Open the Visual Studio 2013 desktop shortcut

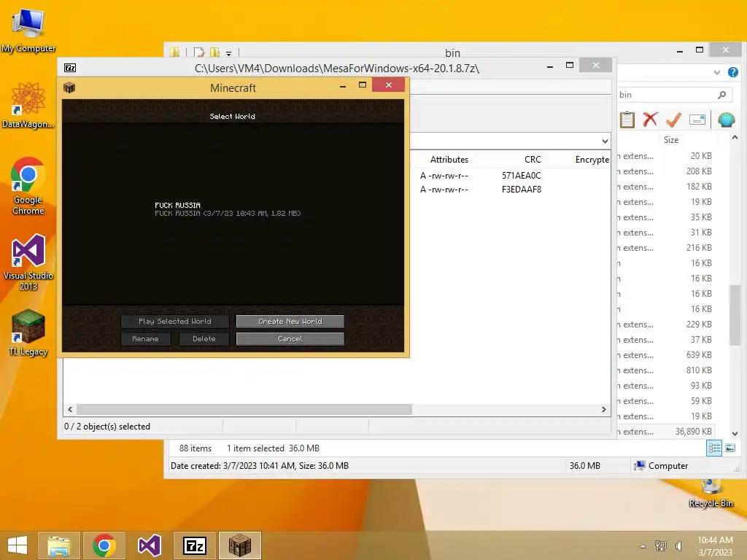pos(28,262)
